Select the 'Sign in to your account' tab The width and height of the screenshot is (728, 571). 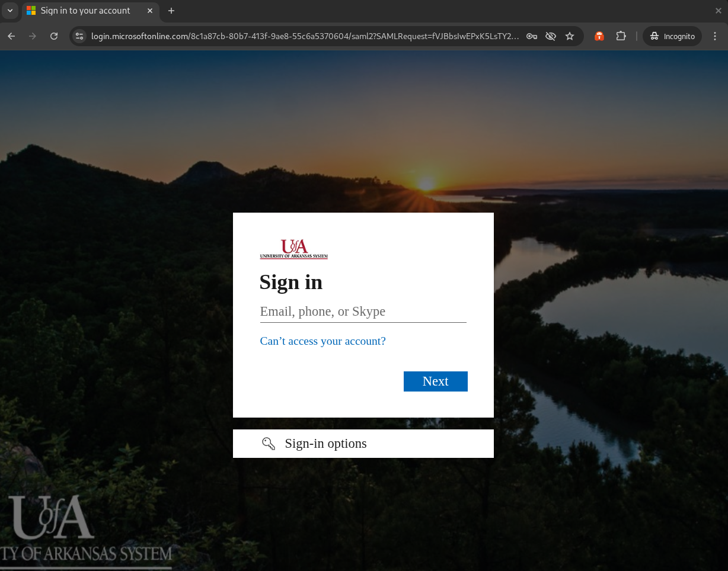tap(85, 11)
